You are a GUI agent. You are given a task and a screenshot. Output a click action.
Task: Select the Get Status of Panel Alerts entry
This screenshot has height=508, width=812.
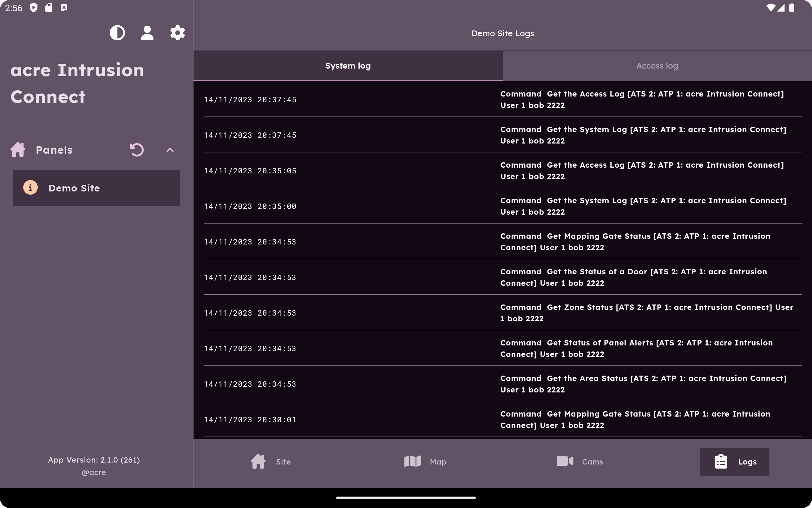pyautogui.click(x=503, y=349)
